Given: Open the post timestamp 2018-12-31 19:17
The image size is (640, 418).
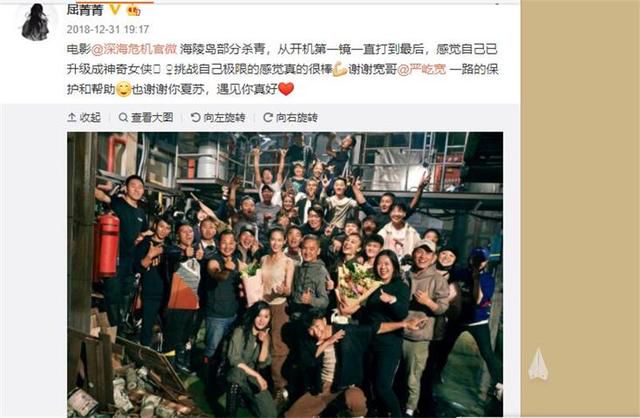Looking at the screenshot, I should click(x=108, y=29).
